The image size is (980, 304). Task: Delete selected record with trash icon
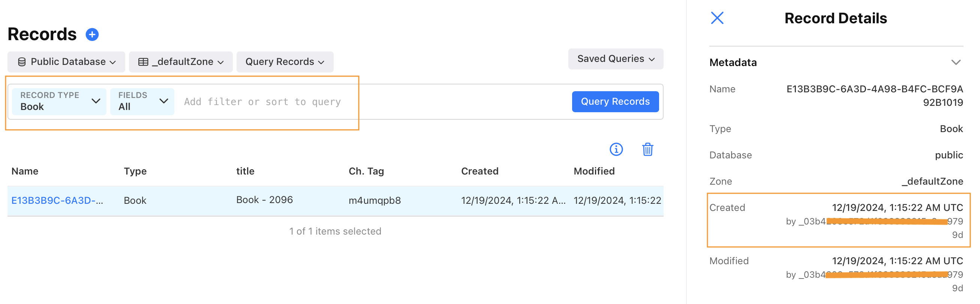[647, 149]
